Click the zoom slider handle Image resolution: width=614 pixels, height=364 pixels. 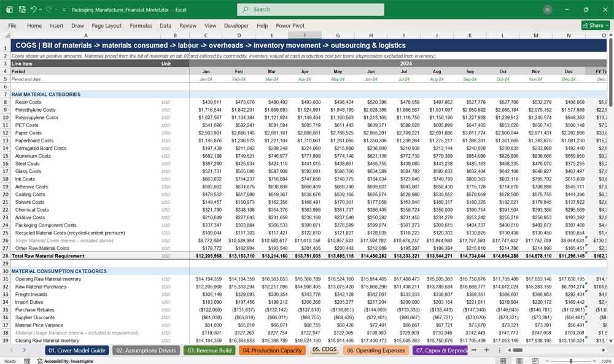571,361
